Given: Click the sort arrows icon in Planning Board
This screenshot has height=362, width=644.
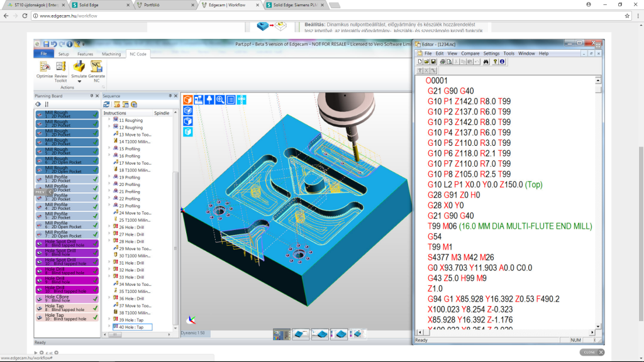Looking at the screenshot, I should (x=47, y=104).
